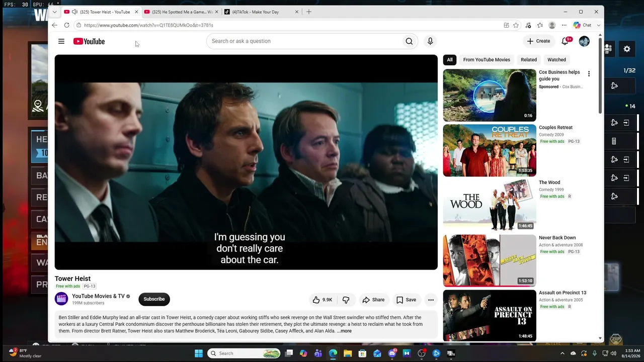View site information lock icon
This screenshot has height=362, width=644.
coord(78,25)
